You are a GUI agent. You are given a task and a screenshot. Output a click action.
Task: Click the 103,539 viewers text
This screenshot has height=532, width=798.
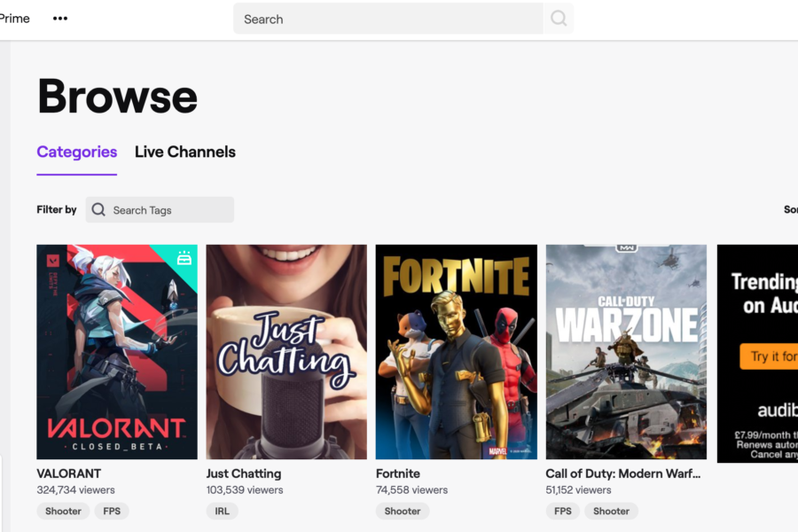[245, 489]
